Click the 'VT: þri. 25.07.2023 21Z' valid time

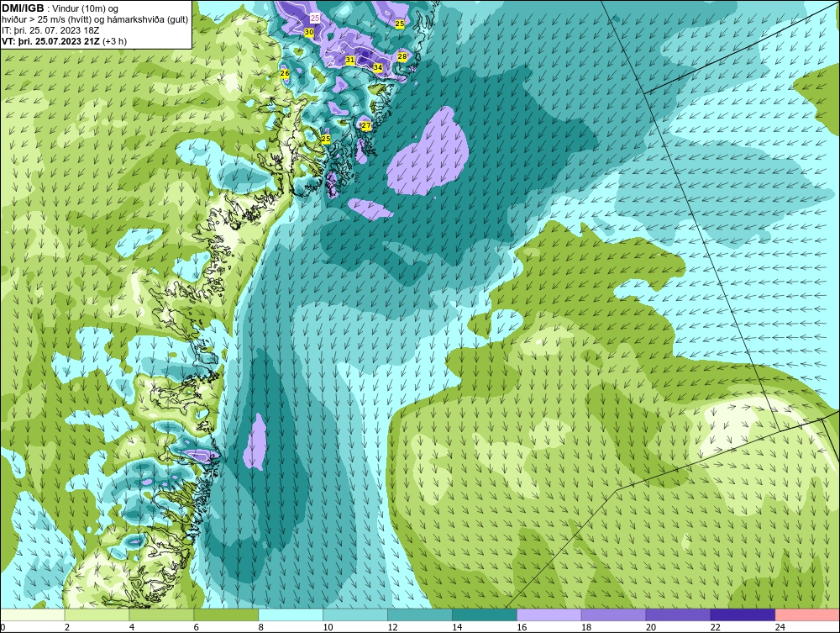(x=51, y=40)
